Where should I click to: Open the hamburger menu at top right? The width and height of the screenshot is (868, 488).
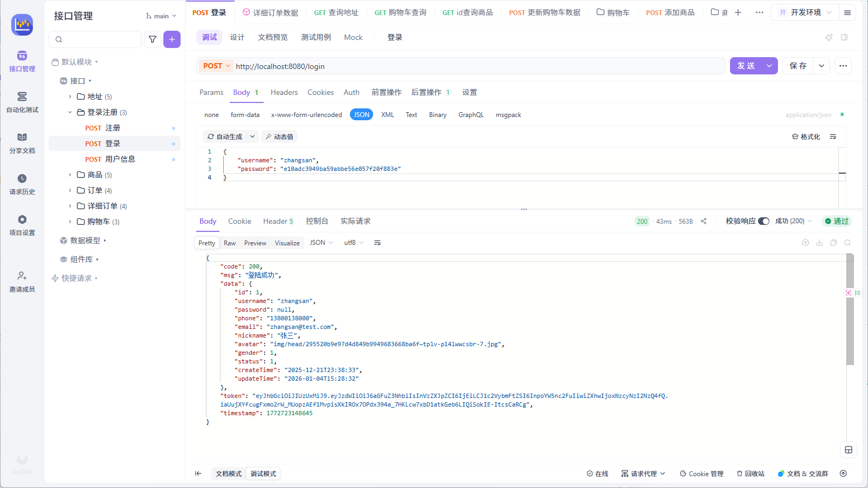[848, 12]
